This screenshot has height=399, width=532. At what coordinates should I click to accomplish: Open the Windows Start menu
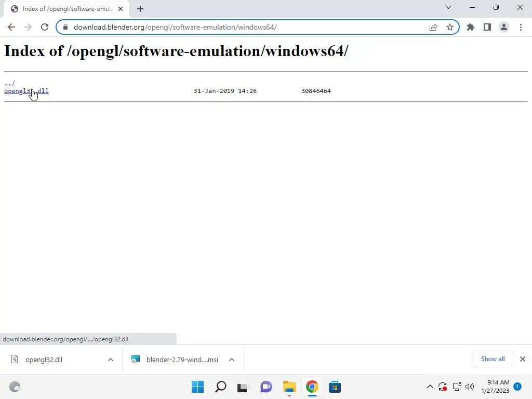pos(198,387)
